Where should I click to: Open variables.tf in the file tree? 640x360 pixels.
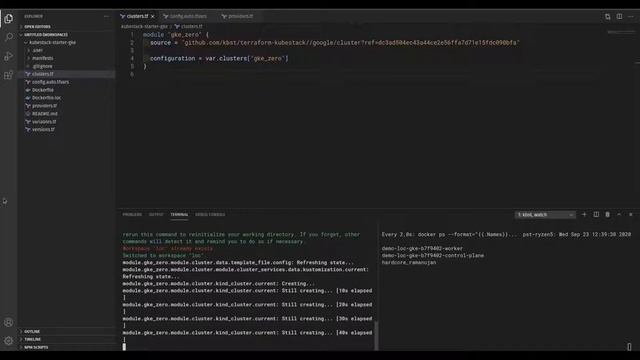(x=67, y=122)
